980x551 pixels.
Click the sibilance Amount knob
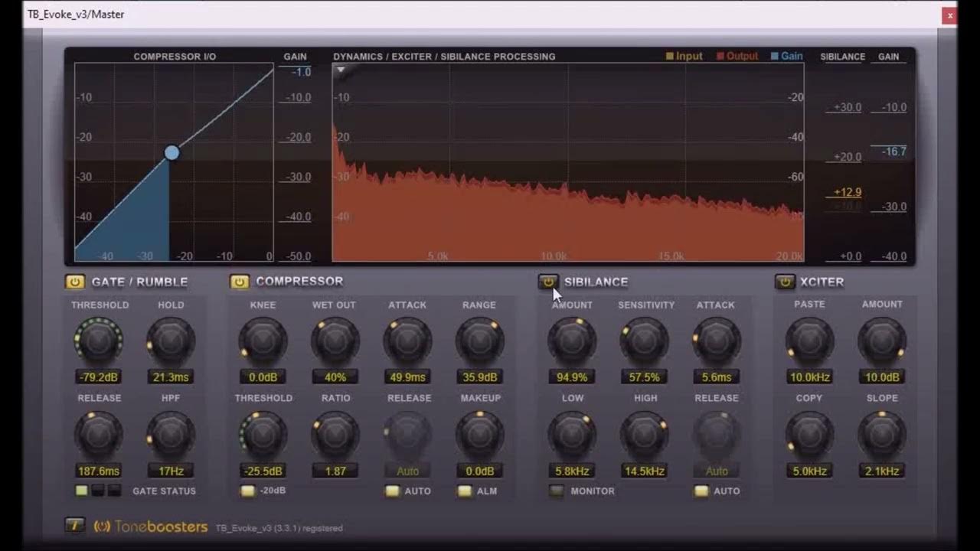point(572,341)
